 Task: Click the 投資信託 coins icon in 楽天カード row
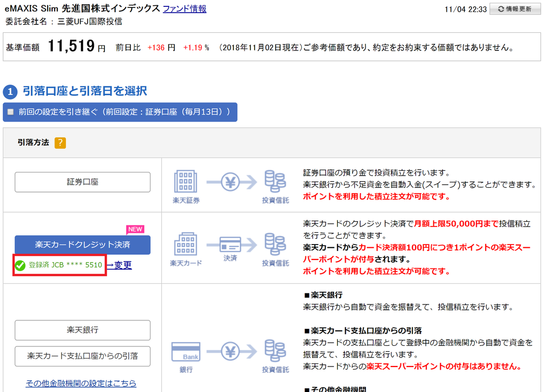pos(275,244)
